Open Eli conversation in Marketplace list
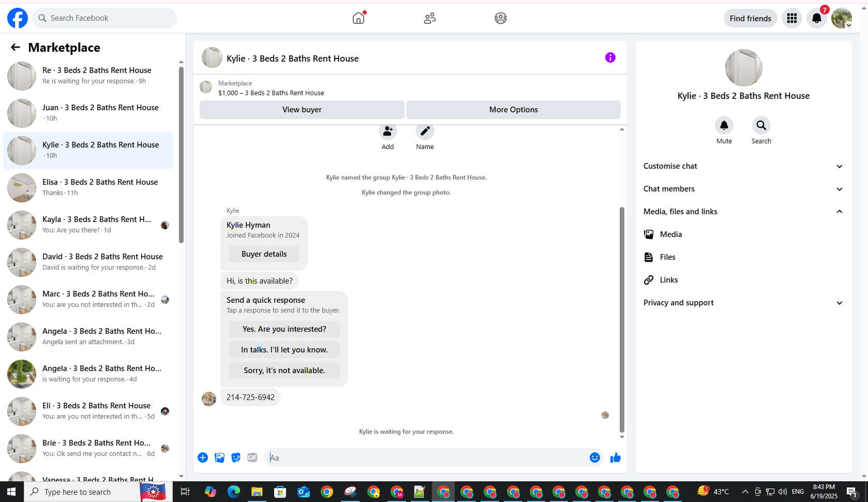 88,411
